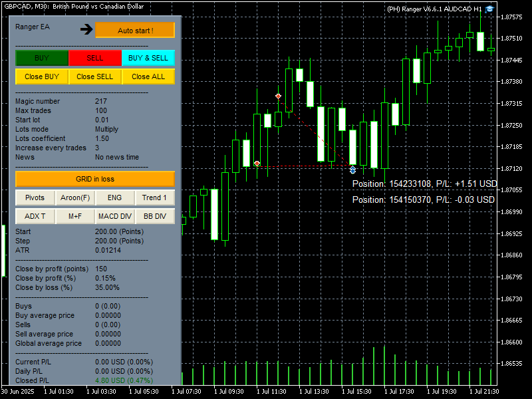532x399 pixels.
Task: Enable the ADX T filter
Action: [35, 216]
